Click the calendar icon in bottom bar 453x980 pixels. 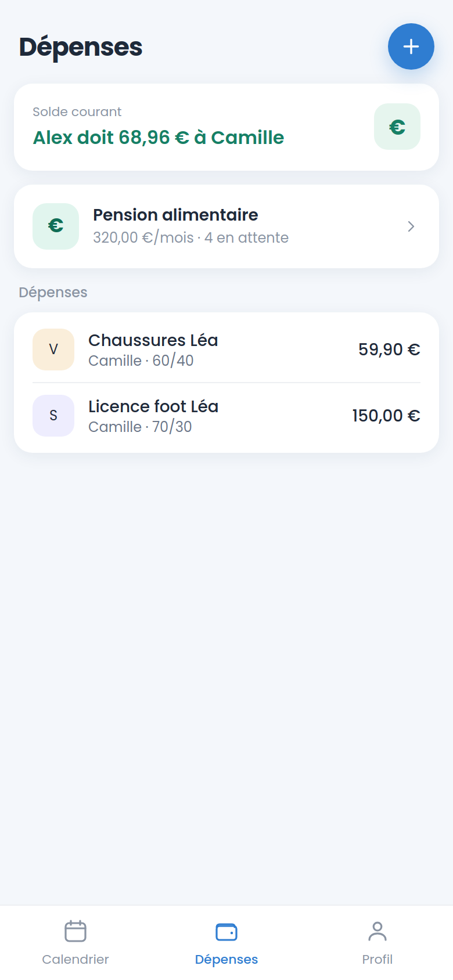(x=75, y=931)
